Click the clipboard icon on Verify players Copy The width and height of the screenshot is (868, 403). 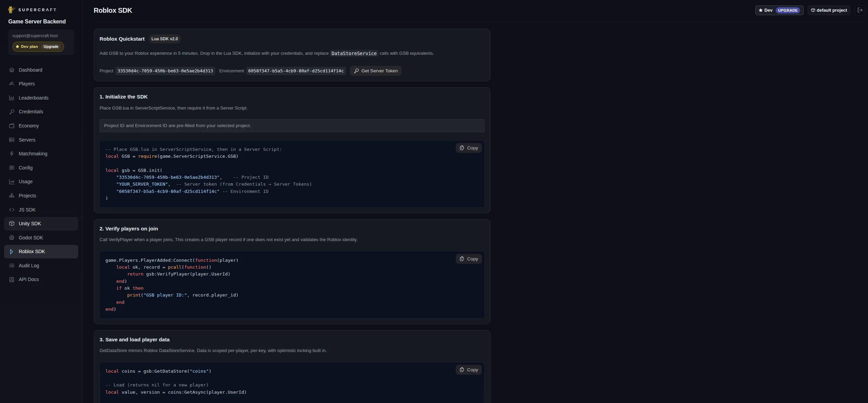(x=462, y=259)
